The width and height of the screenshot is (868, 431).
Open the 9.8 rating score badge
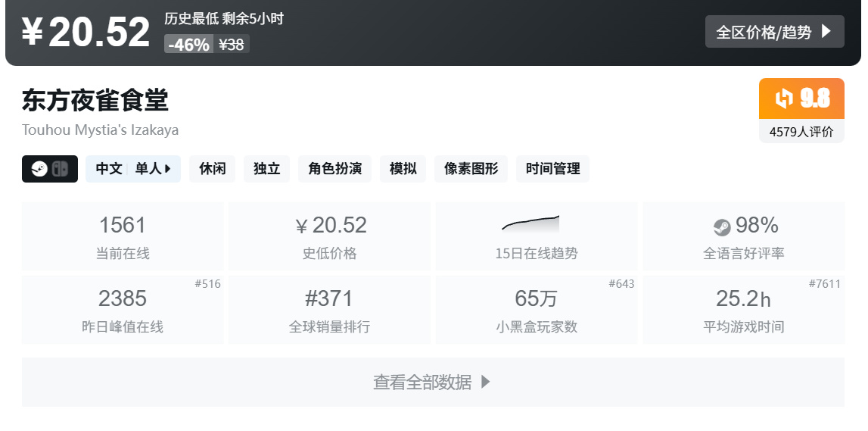click(801, 98)
